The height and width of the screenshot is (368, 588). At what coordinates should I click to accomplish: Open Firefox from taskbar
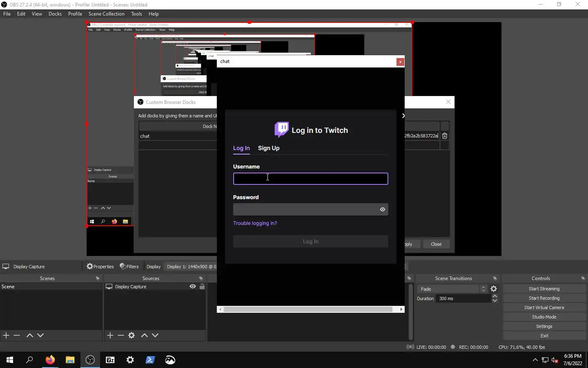click(x=50, y=360)
